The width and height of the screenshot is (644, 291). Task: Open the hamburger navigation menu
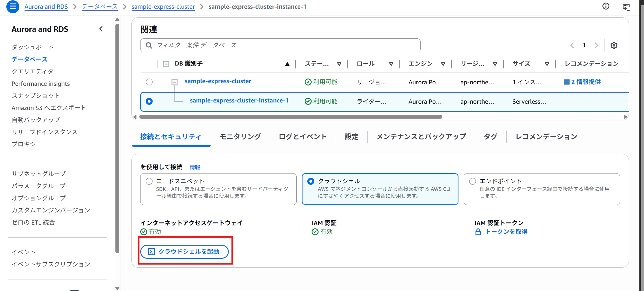pyautogui.click(x=13, y=6)
